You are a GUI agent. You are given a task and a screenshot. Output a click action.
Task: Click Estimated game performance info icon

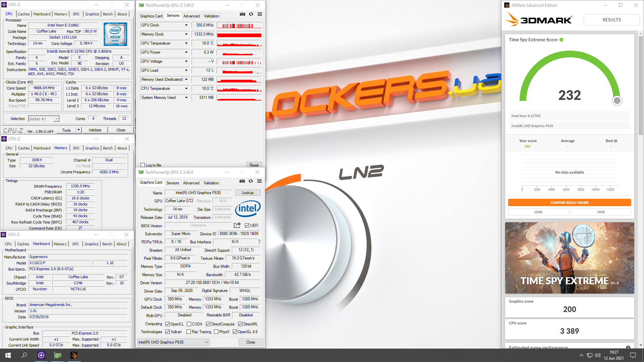[628, 347]
